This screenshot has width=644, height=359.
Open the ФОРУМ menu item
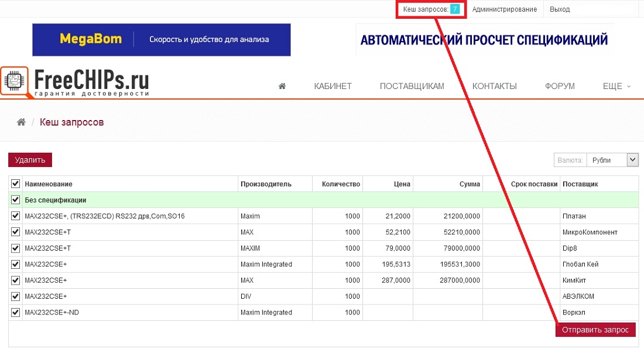[x=560, y=86]
